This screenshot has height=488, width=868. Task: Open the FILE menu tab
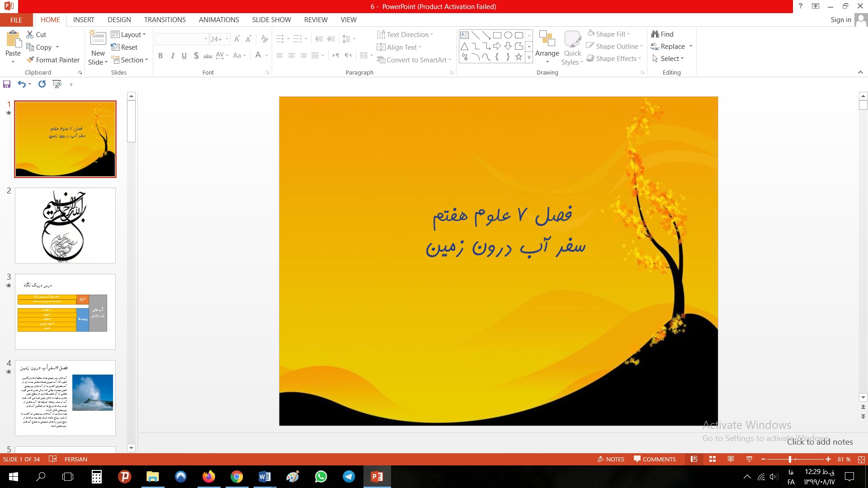[x=16, y=20]
